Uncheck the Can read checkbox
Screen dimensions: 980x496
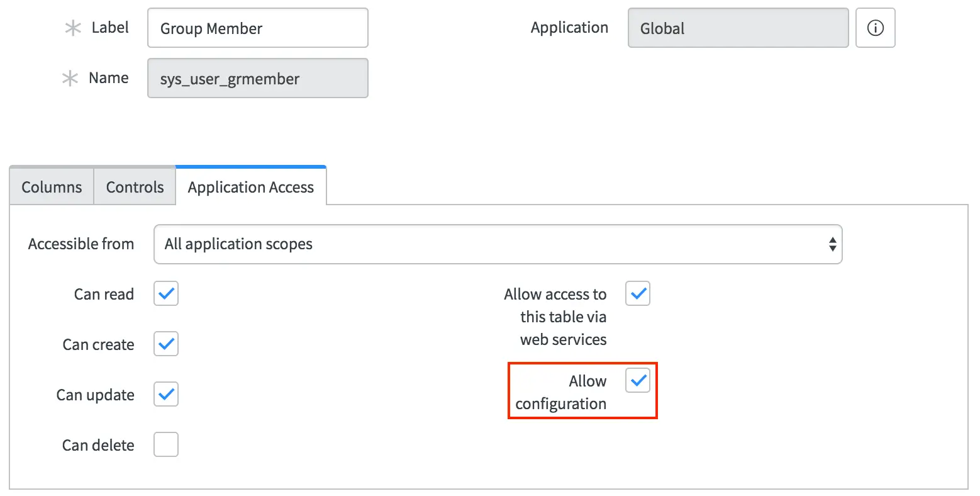[x=166, y=293]
